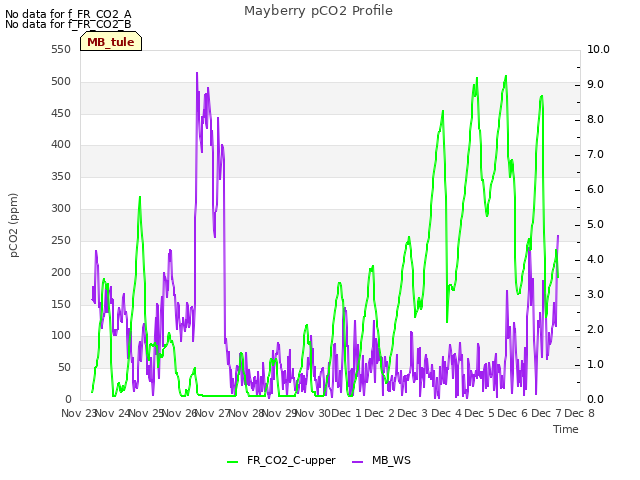Click the 1.0 right axis tick label

596,364
